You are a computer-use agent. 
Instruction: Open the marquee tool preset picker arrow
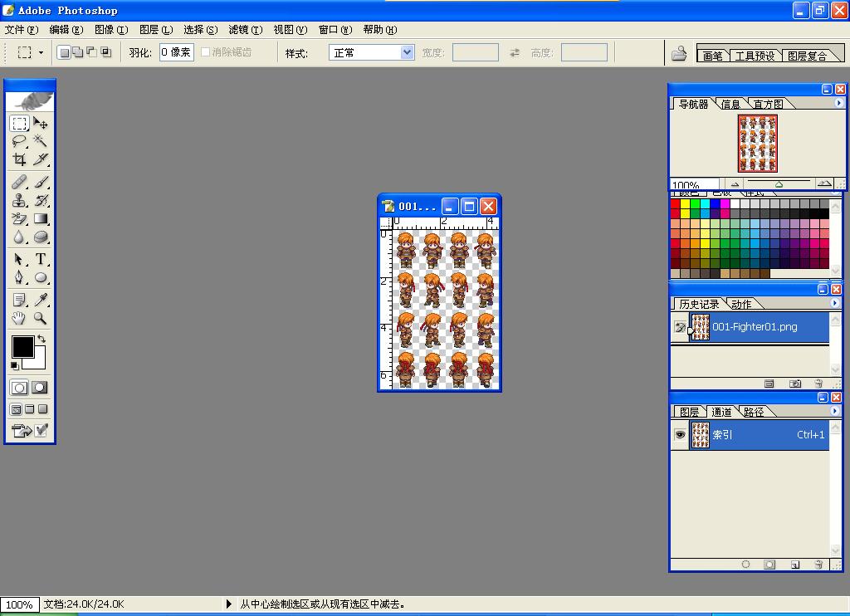pyautogui.click(x=41, y=52)
